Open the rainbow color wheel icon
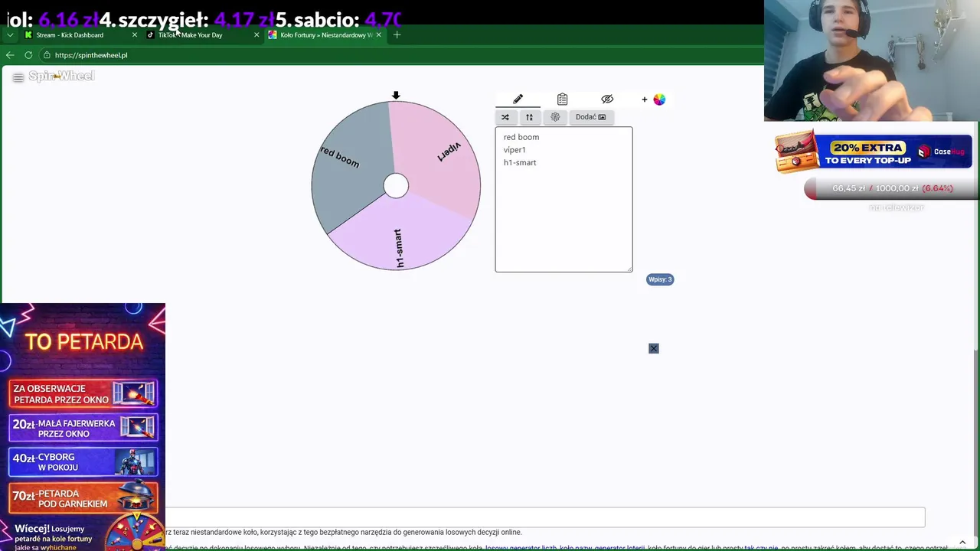The height and width of the screenshot is (551, 980). (x=659, y=99)
